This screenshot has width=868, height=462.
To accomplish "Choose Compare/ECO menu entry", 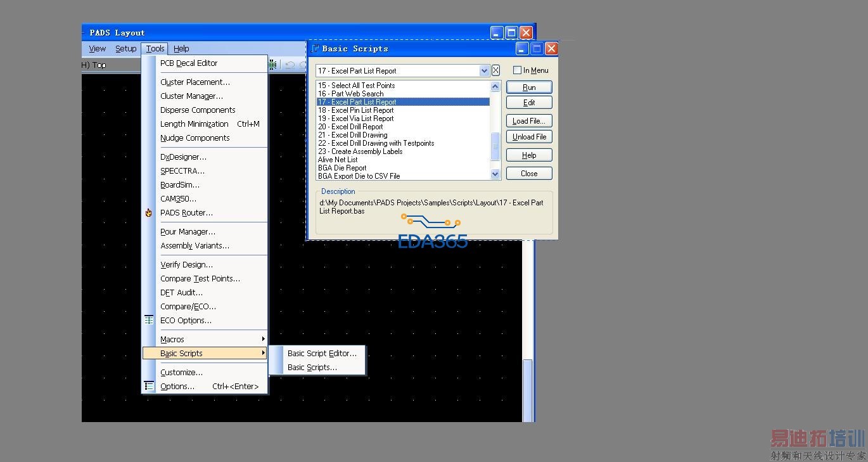I will [x=204, y=307].
